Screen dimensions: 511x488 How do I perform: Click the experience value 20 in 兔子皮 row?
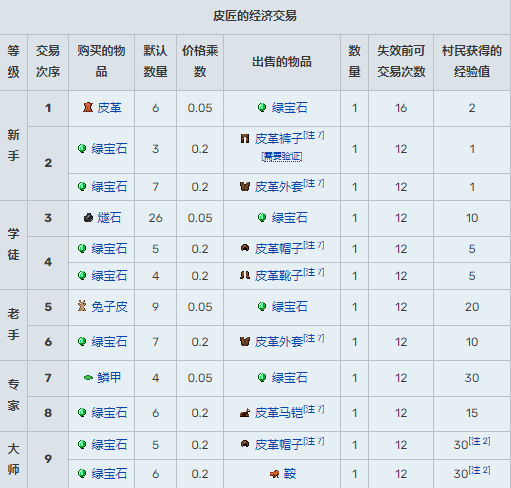[472, 307]
